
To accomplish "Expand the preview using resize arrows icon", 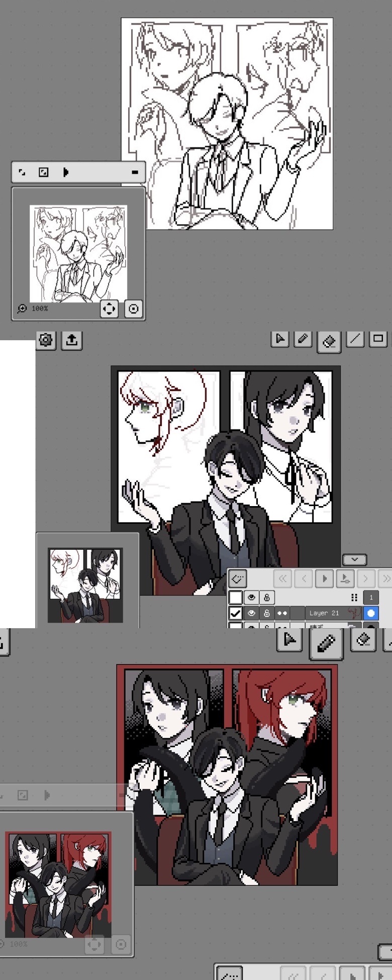I will [22, 172].
